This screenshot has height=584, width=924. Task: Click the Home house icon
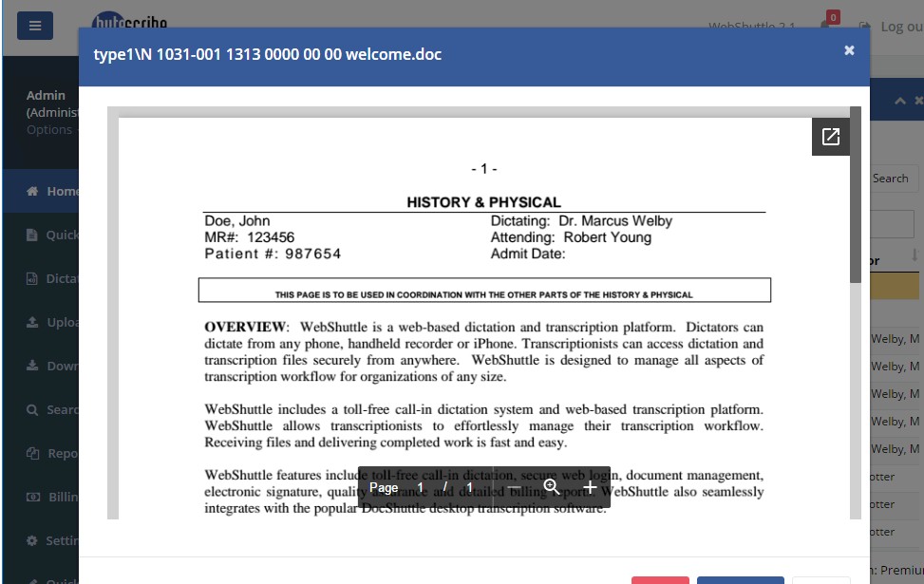coord(32,191)
